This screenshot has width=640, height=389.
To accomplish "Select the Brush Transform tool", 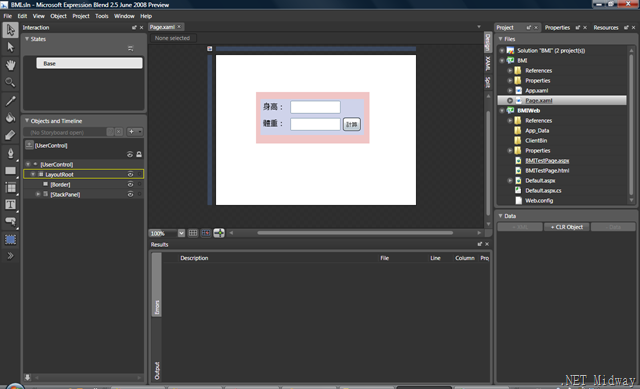I will click(10, 135).
